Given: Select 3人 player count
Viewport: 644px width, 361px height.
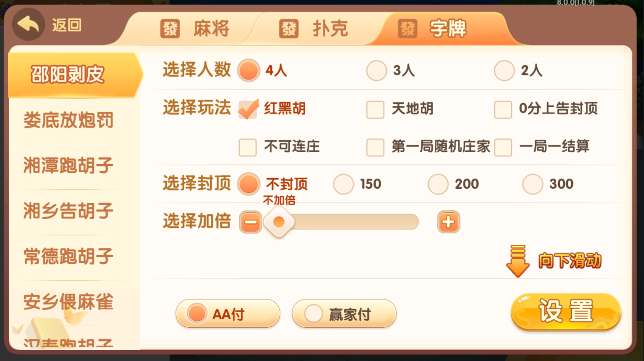Looking at the screenshot, I should tap(376, 70).
